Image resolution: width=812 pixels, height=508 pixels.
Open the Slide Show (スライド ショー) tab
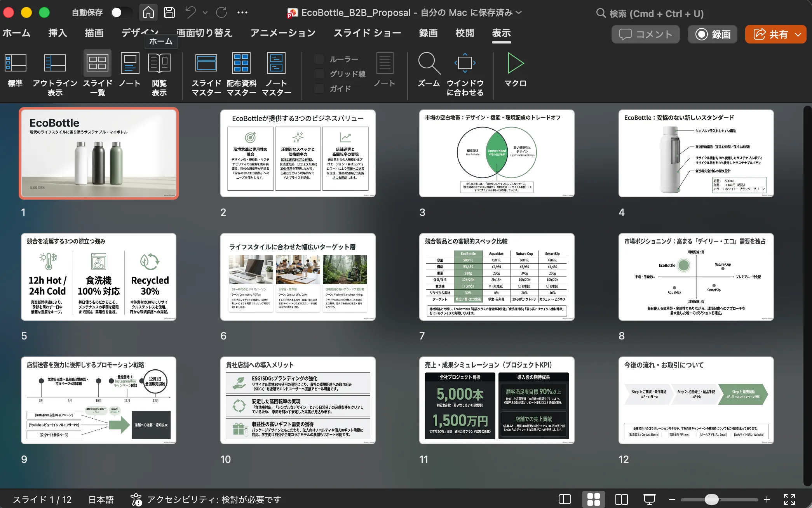[367, 33]
